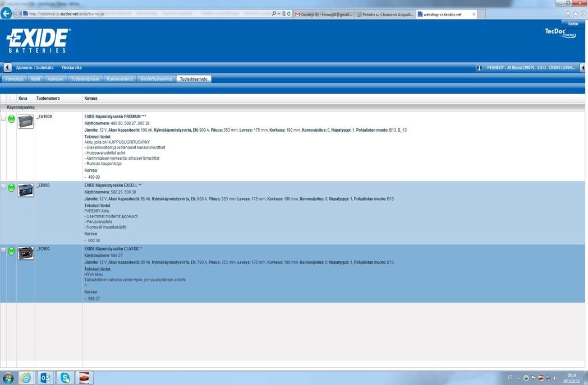Select product number _EA1000
The height and width of the screenshot is (385, 588).
(x=44, y=117)
